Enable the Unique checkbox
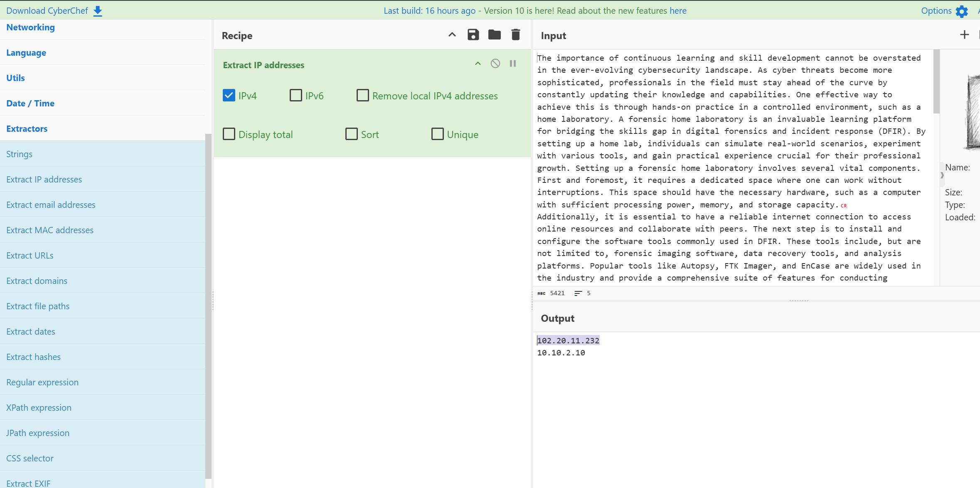 pos(438,134)
